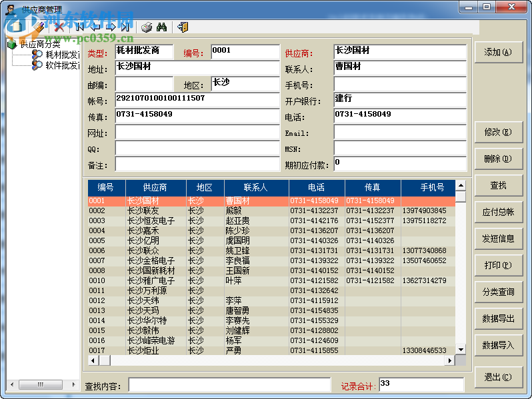Click the 电话 input field in the form
The height and width of the screenshot is (399, 532).
pos(400,116)
